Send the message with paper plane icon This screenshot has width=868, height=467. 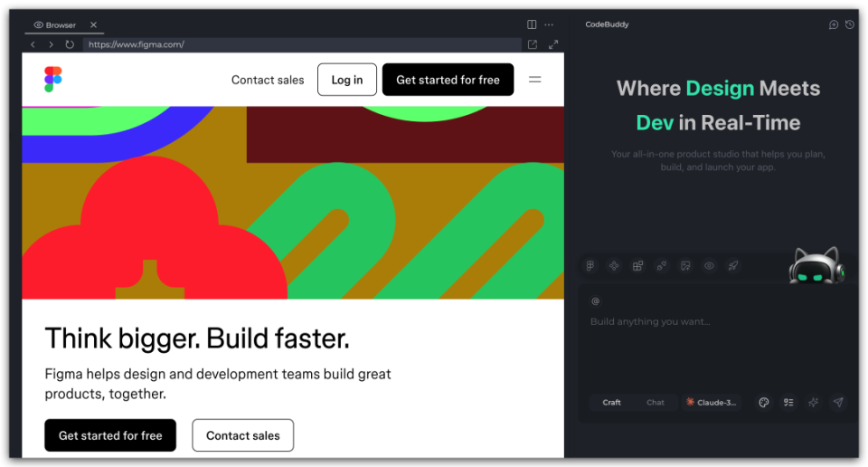(838, 403)
